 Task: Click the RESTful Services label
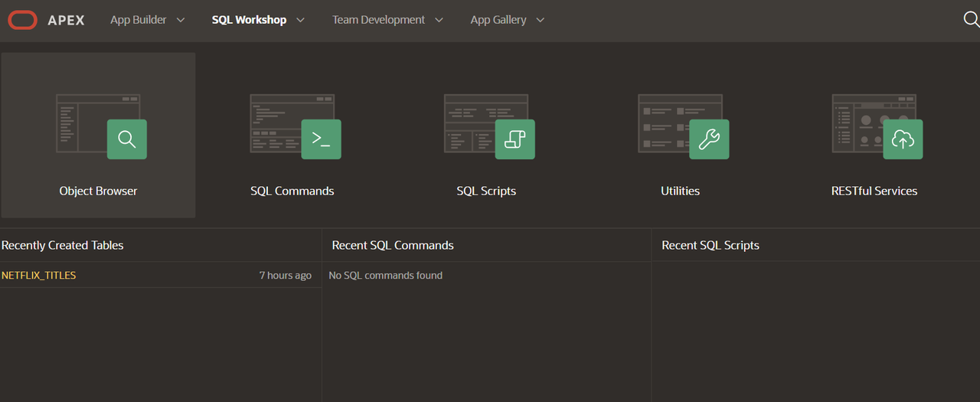point(874,191)
